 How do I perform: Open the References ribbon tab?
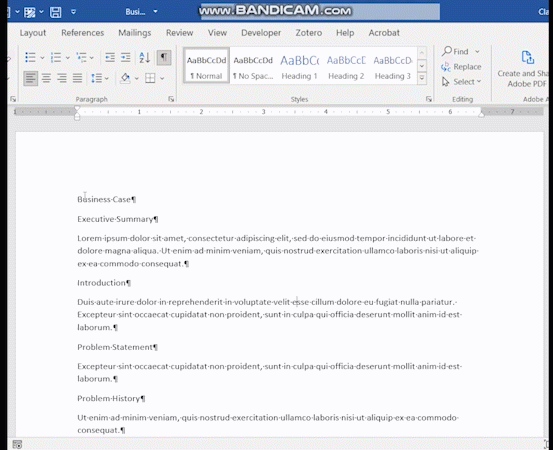point(83,33)
